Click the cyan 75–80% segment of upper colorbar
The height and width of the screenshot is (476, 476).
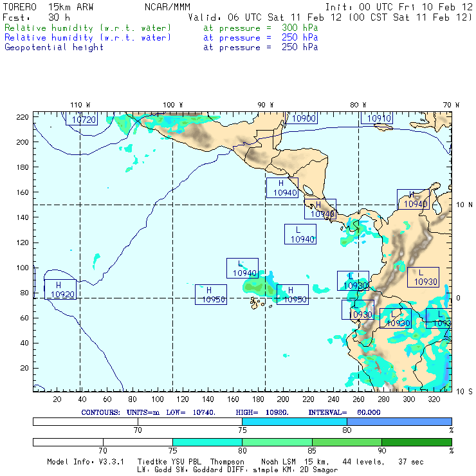[x=295, y=421]
